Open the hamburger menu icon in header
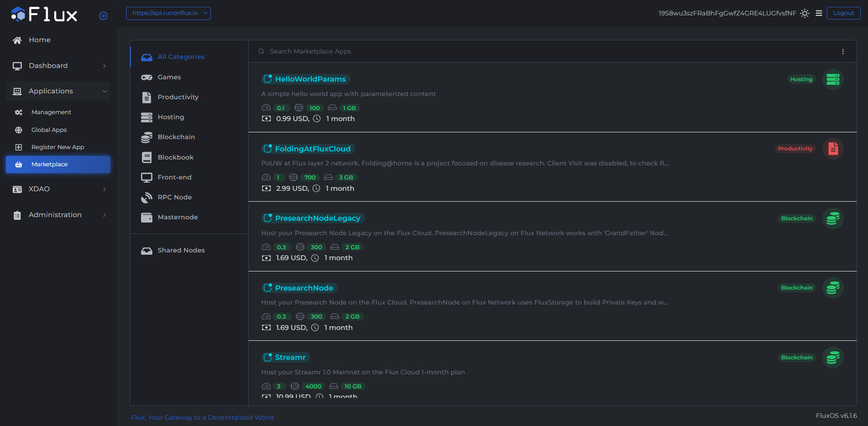This screenshot has height=426, width=868. (819, 13)
